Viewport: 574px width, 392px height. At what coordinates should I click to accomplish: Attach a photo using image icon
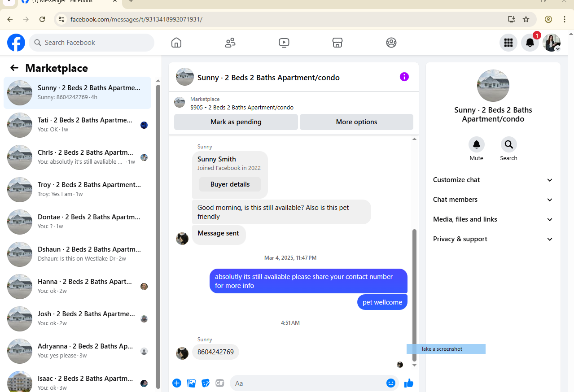(192, 383)
